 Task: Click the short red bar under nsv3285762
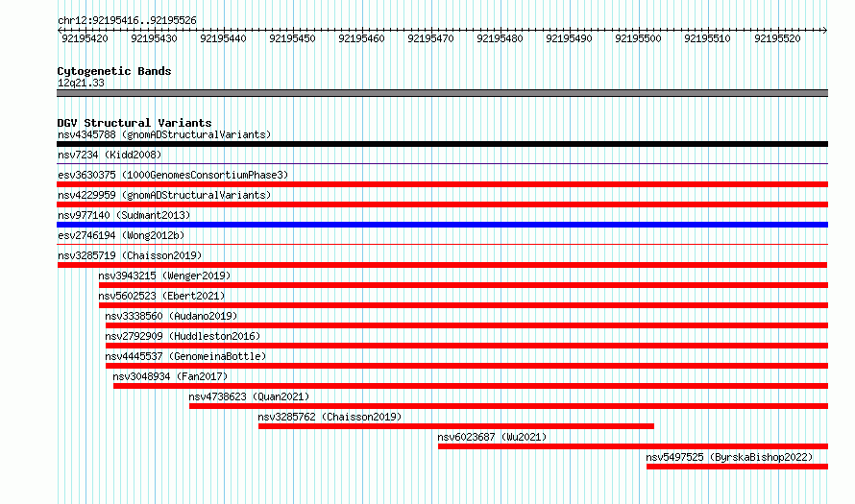456,426
